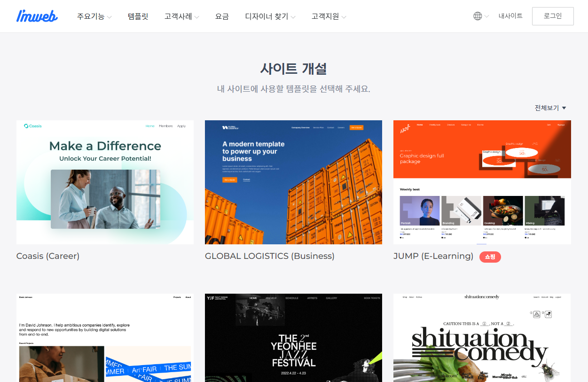The width and height of the screenshot is (588, 382).
Task: Open the Coasis (Career) title
Action: coord(48,256)
